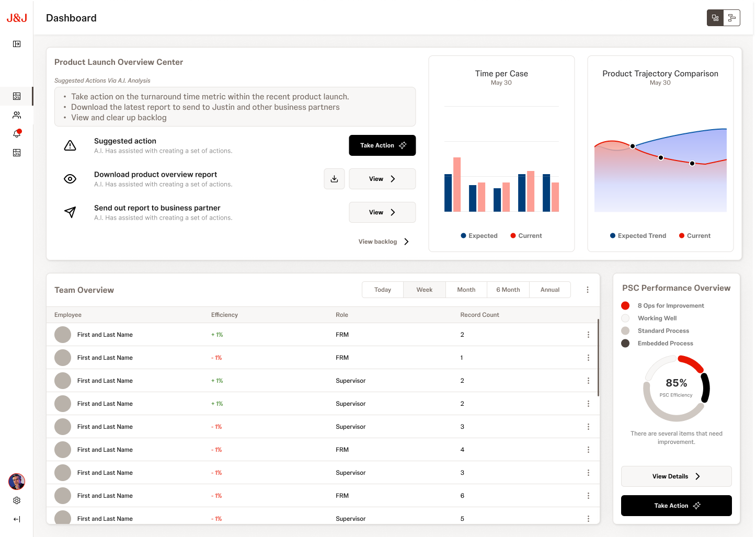
Task: Switch layout to list view
Action: [x=731, y=17]
